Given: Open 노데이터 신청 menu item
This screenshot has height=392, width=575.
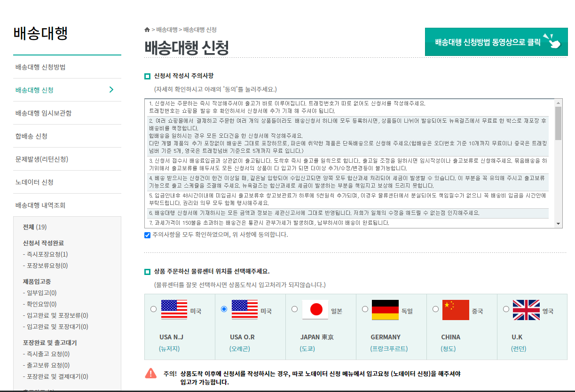Looking at the screenshot, I should click(x=67, y=182).
